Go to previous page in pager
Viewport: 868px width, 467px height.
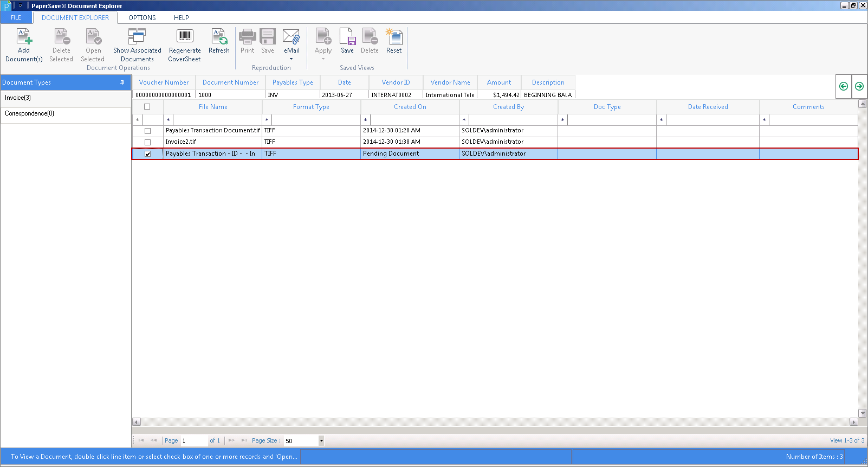(x=153, y=440)
